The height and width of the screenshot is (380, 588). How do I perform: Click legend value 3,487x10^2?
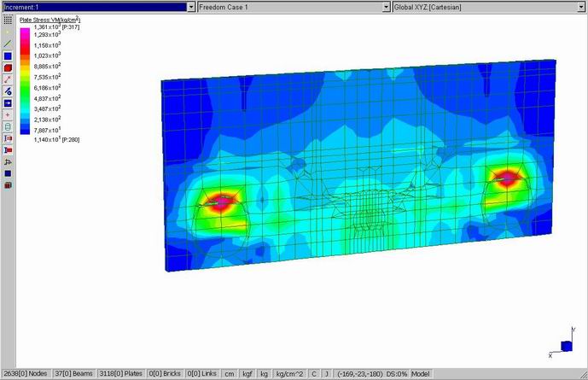[47, 108]
